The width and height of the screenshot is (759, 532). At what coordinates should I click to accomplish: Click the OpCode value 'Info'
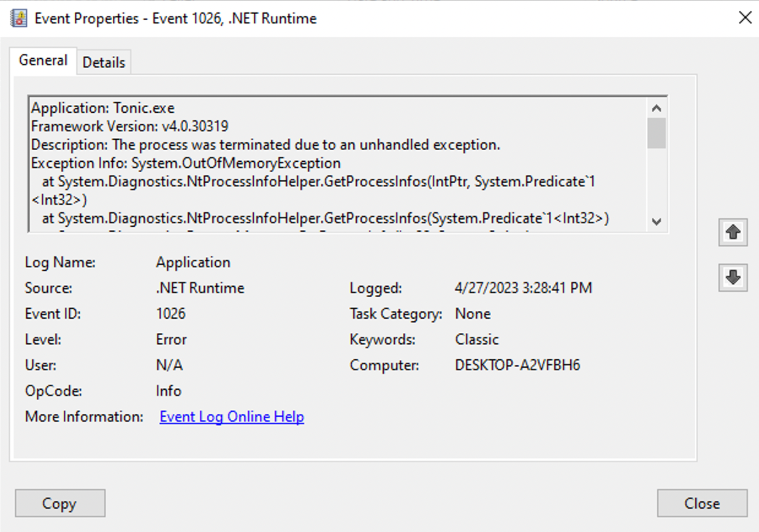pyautogui.click(x=169, y=391)
